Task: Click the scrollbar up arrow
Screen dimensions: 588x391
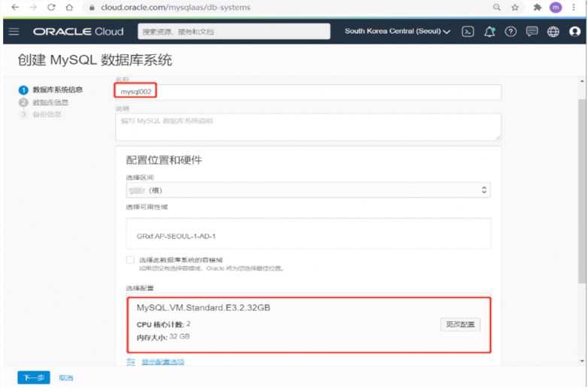Action: pyautogui.click(x=582, y=81)
